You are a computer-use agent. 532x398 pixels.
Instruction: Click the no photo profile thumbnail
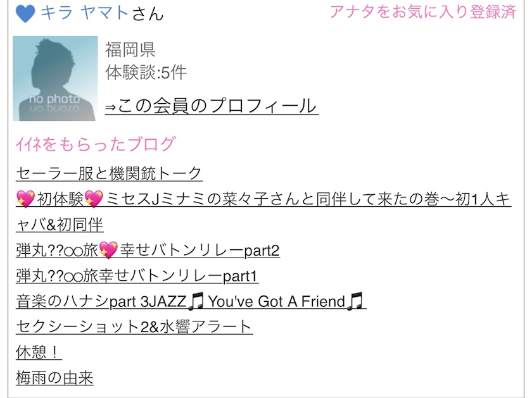click(x=55, y=78)
